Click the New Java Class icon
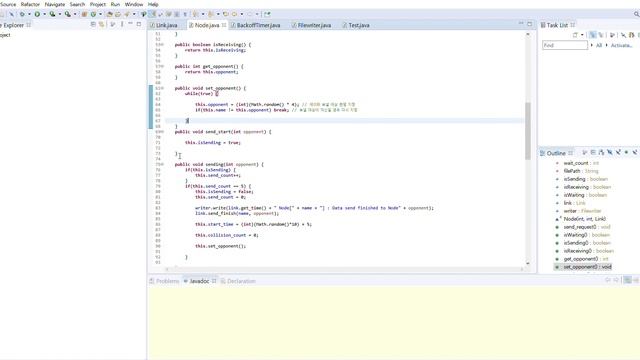640x360 pixels. [x=93, y=14]
